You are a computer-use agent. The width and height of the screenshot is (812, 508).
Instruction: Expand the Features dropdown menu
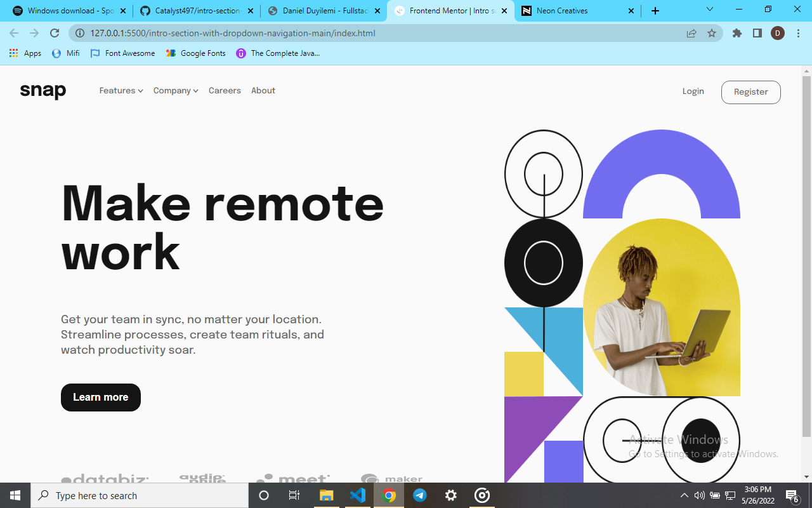(x=121, y=91)
